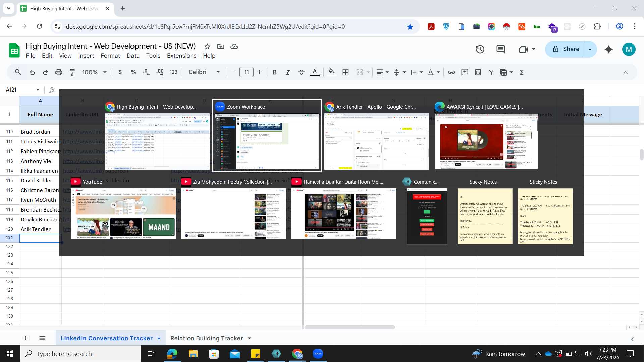The height and width of the screenshot is (362, 644).
Task: Toggle bold formatting
Action: (x=275, y=72)
